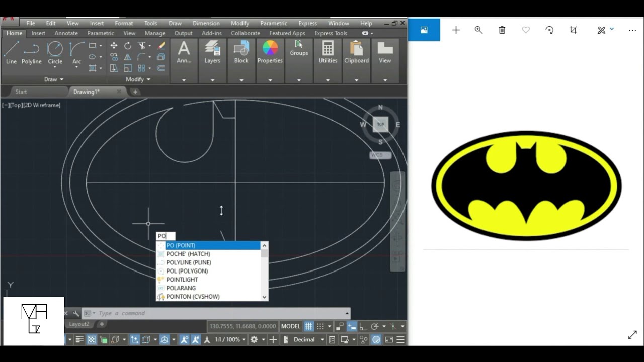Open the Utilities calculator panel

pyautogui.click(x=328, y=53)
